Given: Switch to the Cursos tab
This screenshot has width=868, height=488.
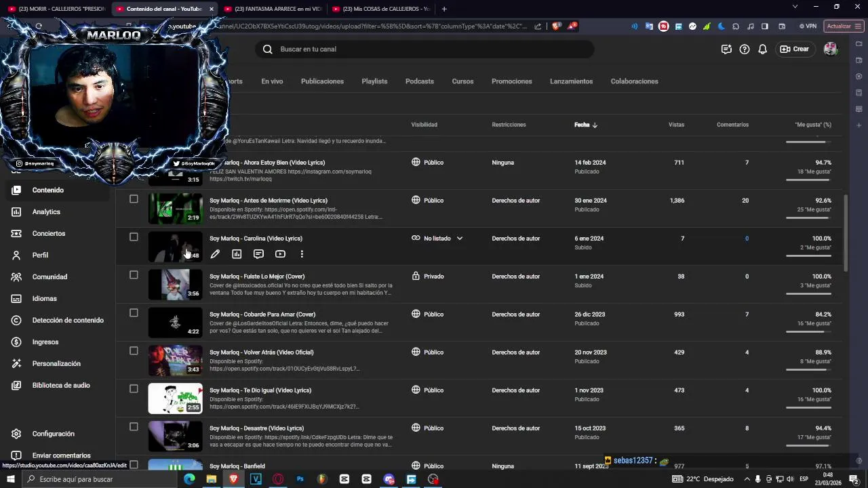Looking at the screenshot, I should pos(462,81).
